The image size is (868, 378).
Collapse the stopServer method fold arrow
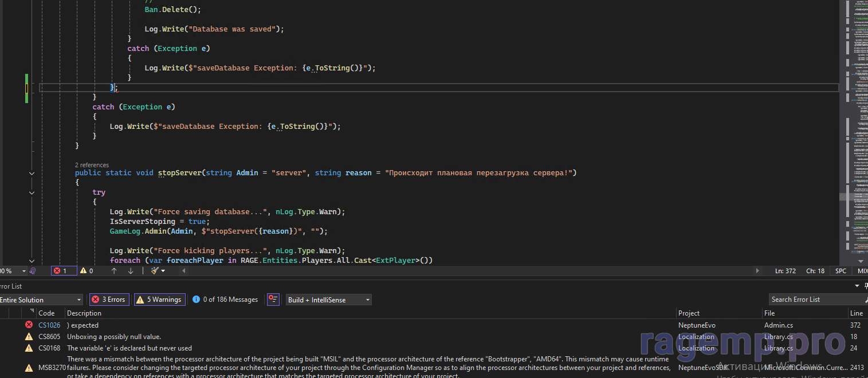point(32,173)
